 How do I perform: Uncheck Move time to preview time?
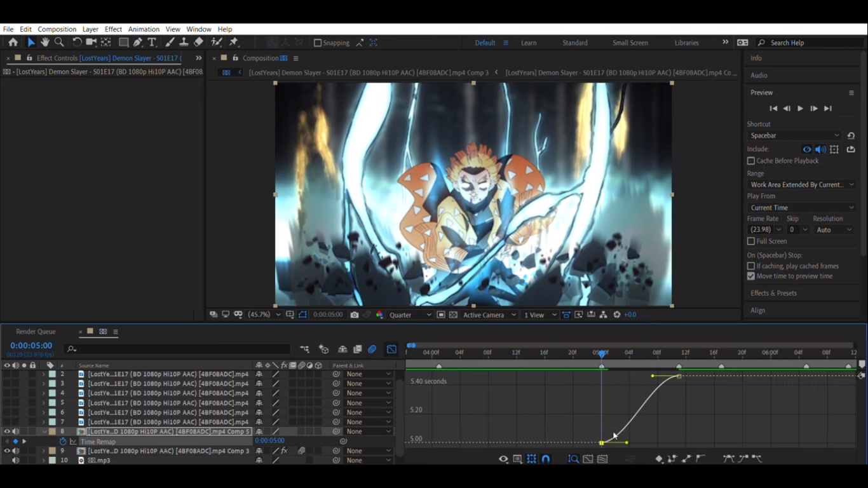click(751, 276)
